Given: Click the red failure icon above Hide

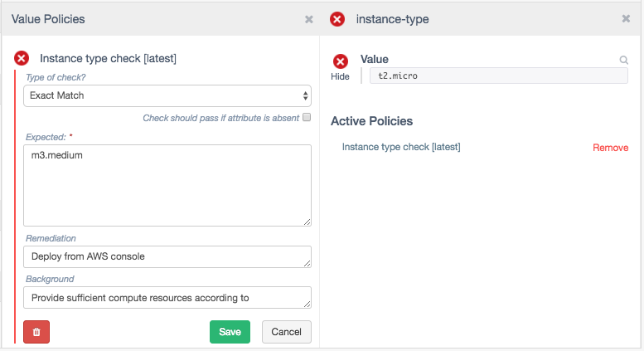Looking at the screenshot, I should coord(341,61).
